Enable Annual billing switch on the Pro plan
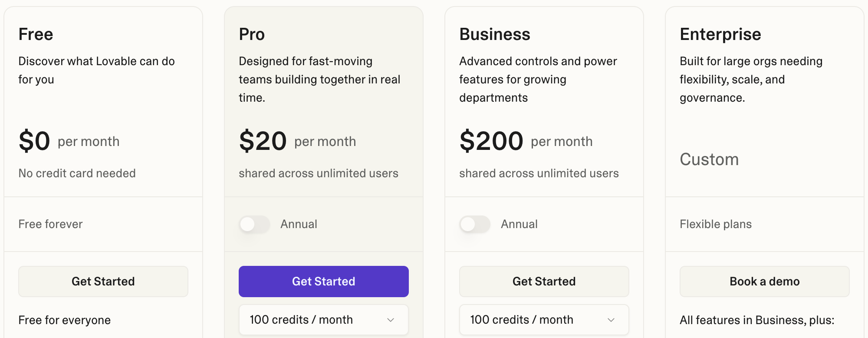The width and height of the screenshot is (868, 338). (x=254, y=224)
